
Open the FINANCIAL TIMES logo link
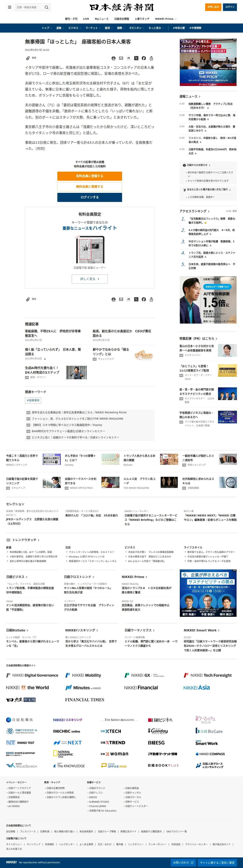(x=84, y=700)
